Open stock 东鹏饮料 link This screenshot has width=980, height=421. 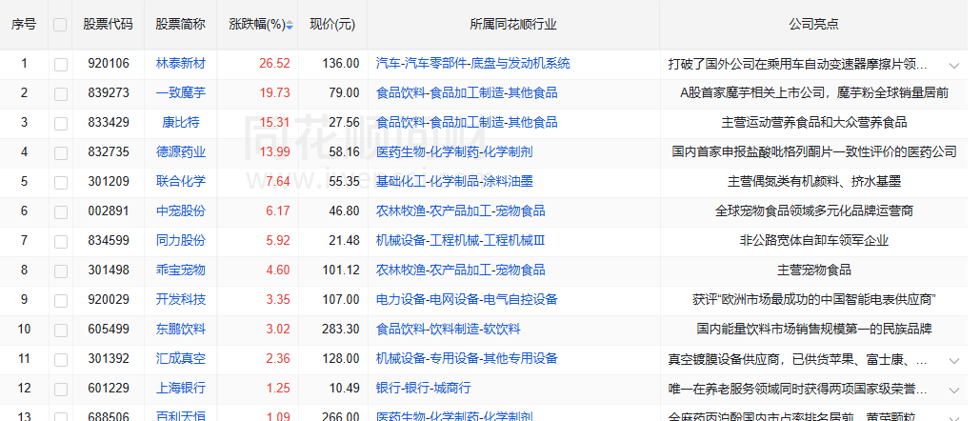181,329
